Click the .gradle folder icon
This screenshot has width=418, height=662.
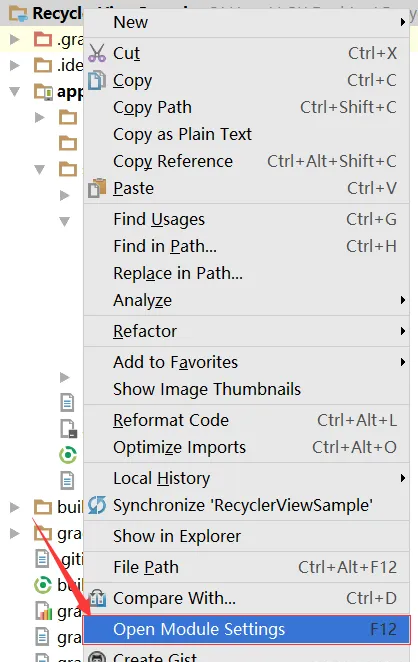click(43, 39)
